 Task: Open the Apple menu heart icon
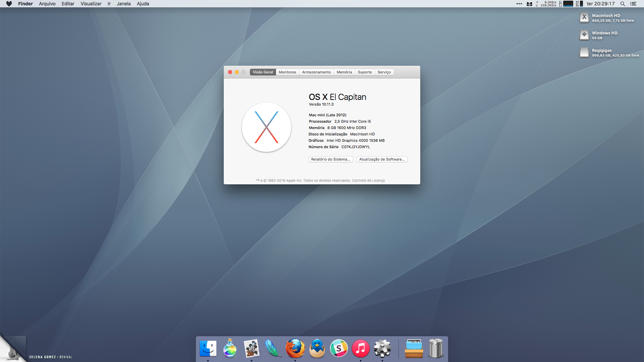pos(9,4)
